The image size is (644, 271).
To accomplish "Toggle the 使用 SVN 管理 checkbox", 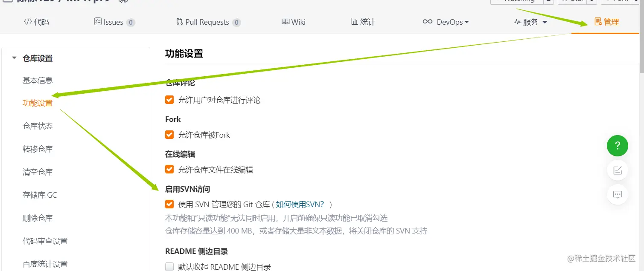I will pyautogui.click(x=169, y=204).
